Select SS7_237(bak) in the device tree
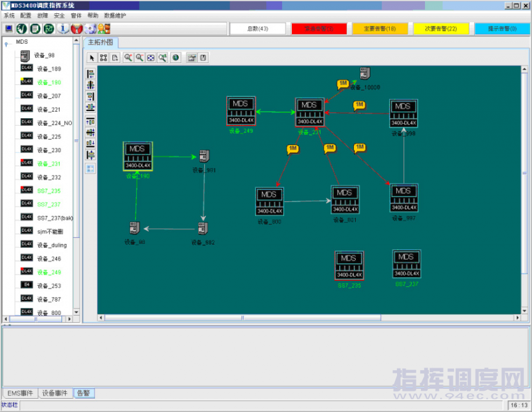 tap(55, 218)
